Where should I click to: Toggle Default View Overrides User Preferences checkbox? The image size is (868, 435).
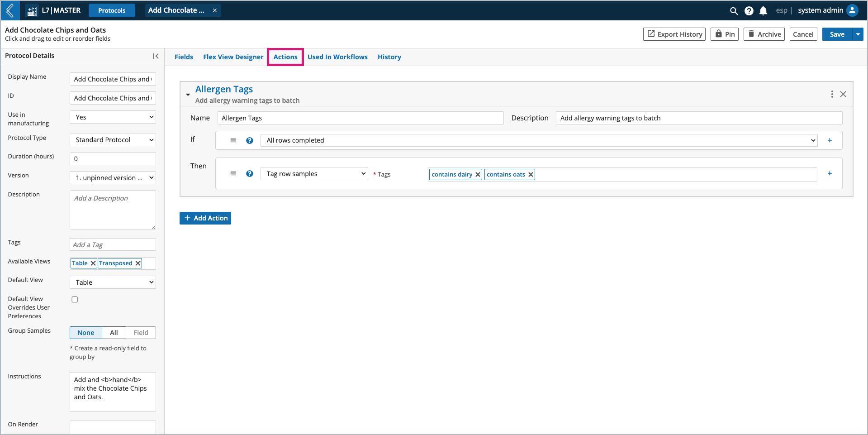coord(75,300)
